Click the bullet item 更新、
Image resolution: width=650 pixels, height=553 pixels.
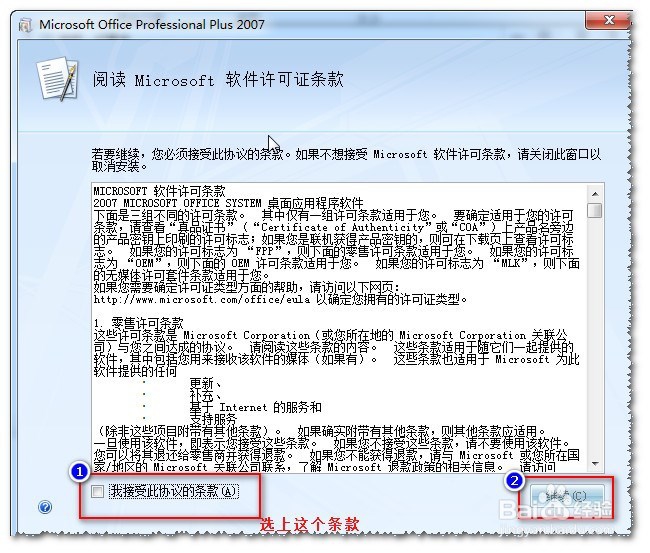coord(206,383)
